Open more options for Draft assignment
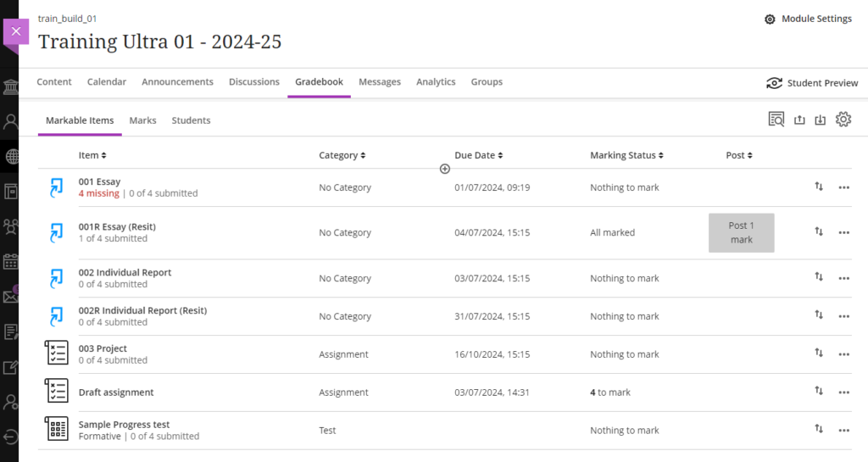 [843, 392]
